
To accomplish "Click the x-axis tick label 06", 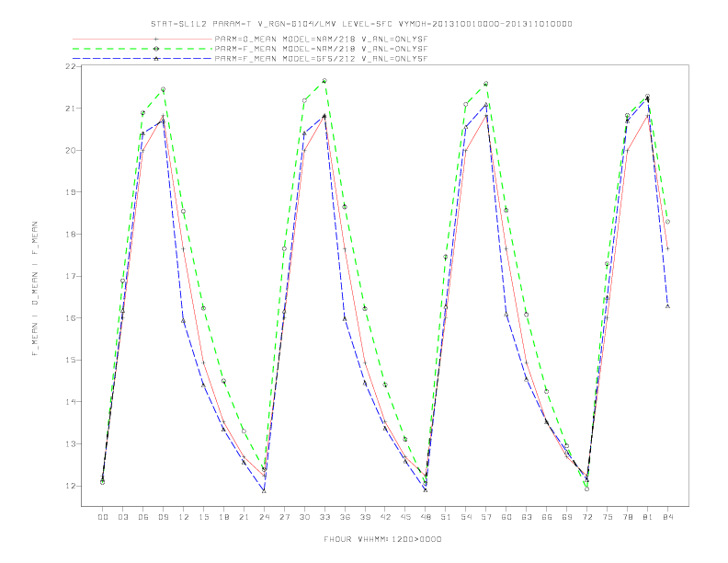I will click(x=143, y=517).
